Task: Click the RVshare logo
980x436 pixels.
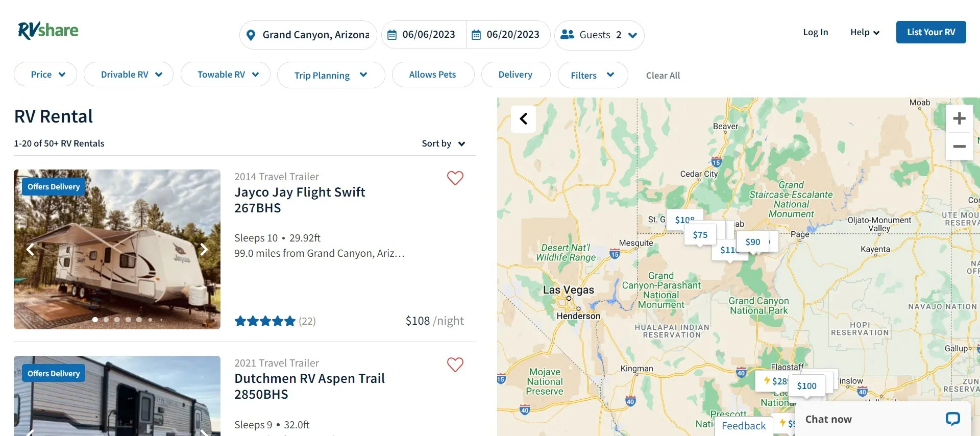Action: pos(48,31)
